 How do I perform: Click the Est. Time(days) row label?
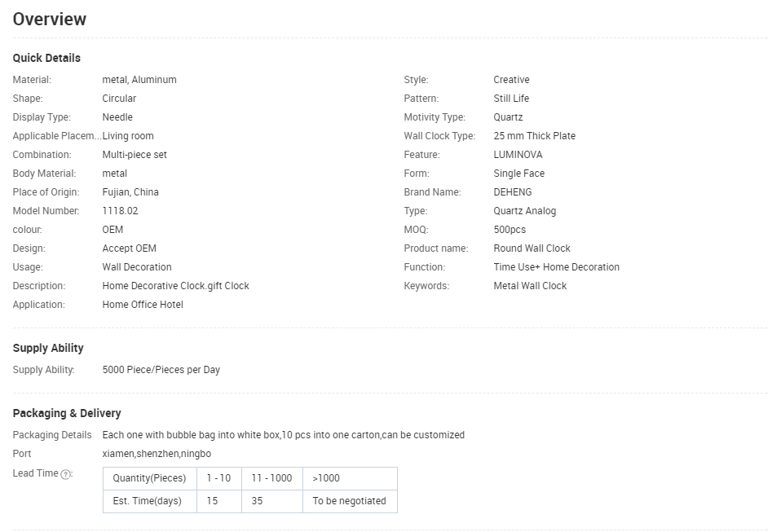click(x=149, y=501)
